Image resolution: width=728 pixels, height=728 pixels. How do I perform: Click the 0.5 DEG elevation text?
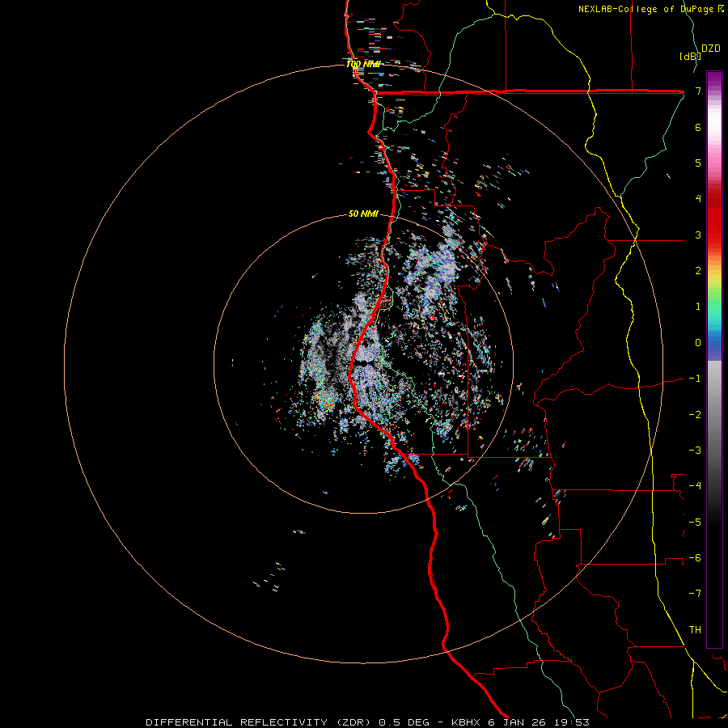point(405,722)
